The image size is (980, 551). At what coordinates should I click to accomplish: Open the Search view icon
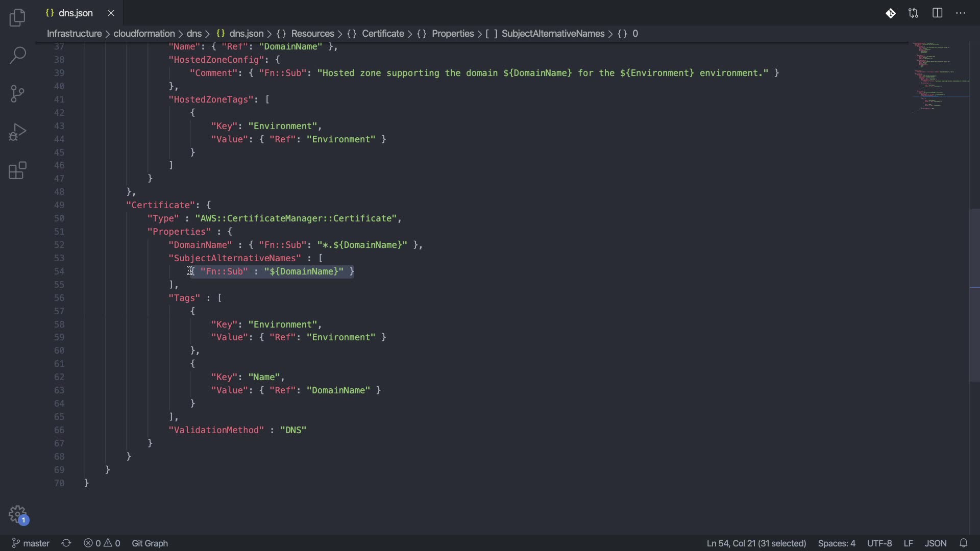point(17,55)
